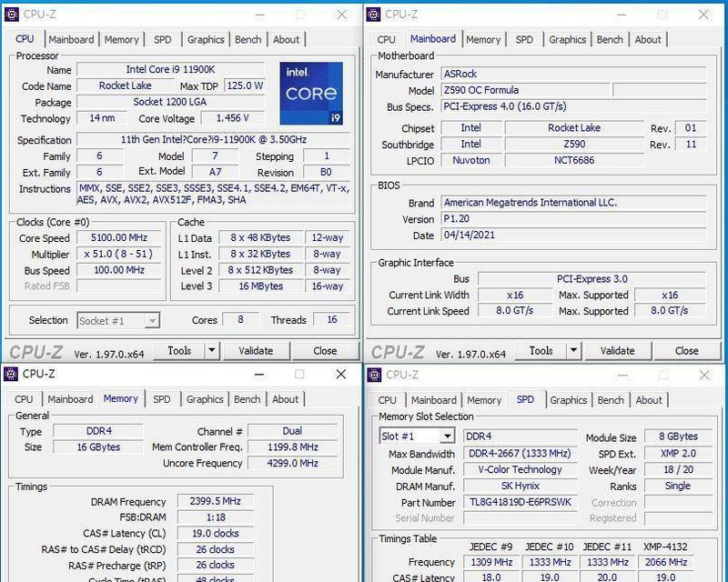This screenshot has height=582, width=728.
Task: Show About tab in the SPD window
Action: pyautogui.click(x=649, y=400)
